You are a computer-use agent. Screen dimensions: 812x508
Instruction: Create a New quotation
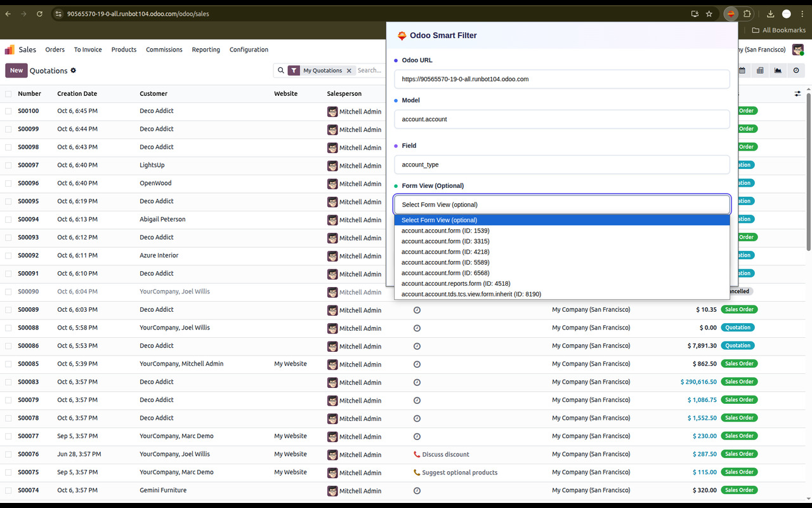point(16,70)
